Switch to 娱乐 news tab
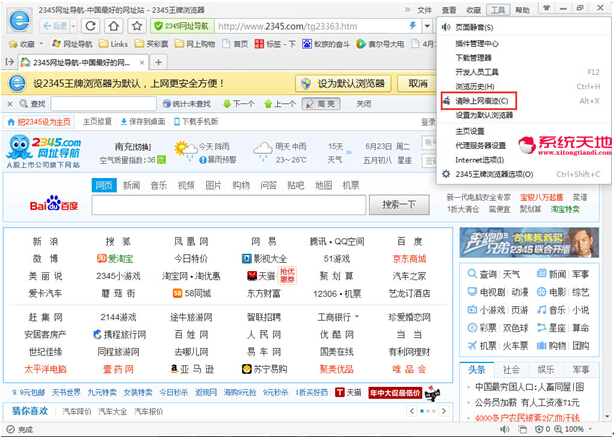The height and width of the screenshot is (439, 614). (x=545, y=370)
